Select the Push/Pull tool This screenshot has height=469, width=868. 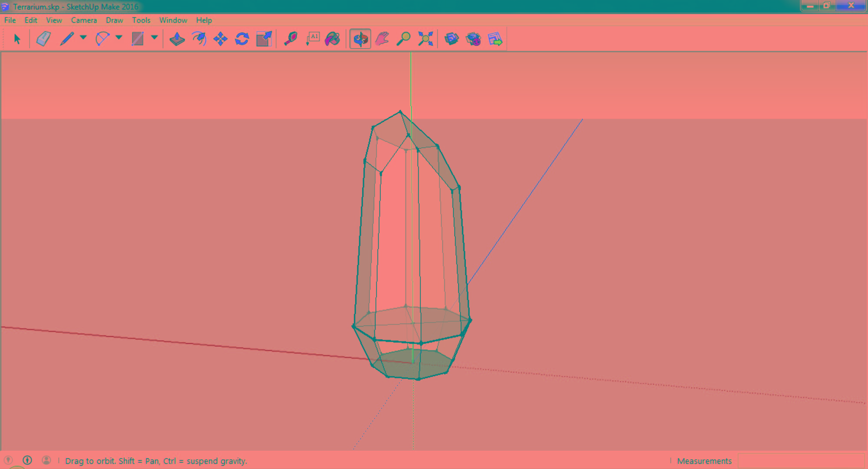tap(177, 39)
